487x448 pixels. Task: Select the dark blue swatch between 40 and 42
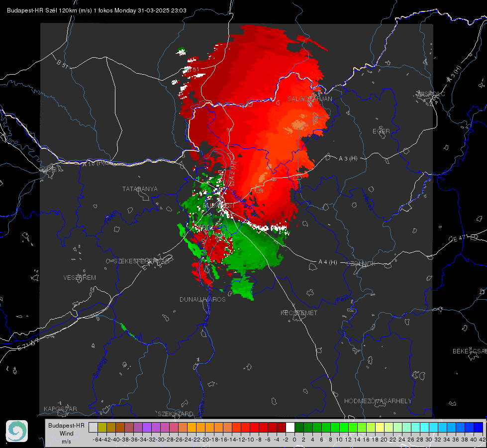(479, 427)
